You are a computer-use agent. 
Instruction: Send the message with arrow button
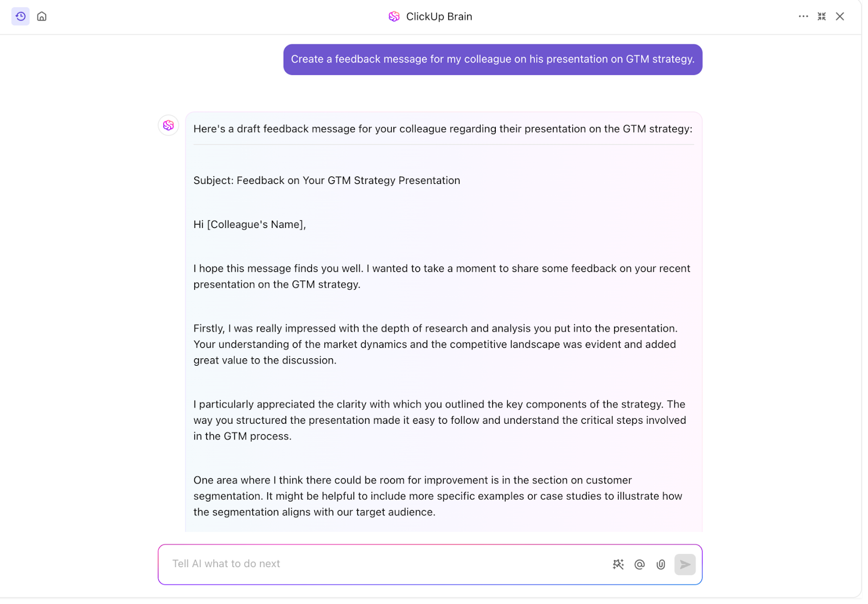pos(685,564)
